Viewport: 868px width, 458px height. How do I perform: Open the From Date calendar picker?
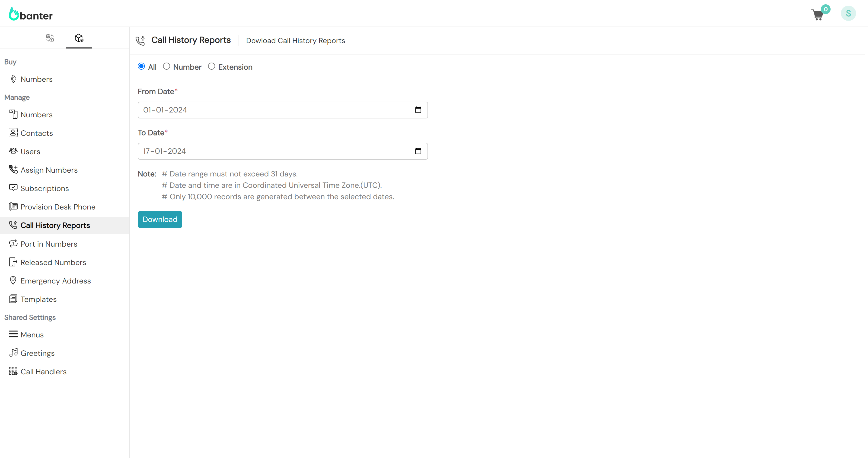(418, 110)
